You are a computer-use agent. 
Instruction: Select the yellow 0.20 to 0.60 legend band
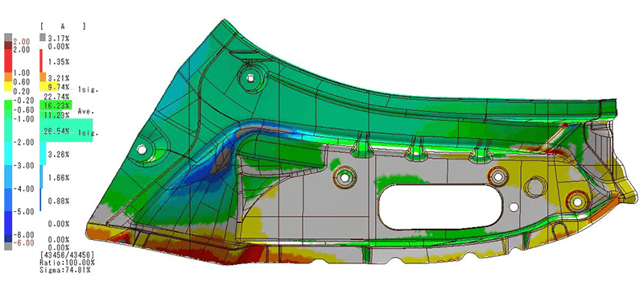pyautogui.click(x=9, y=86)
